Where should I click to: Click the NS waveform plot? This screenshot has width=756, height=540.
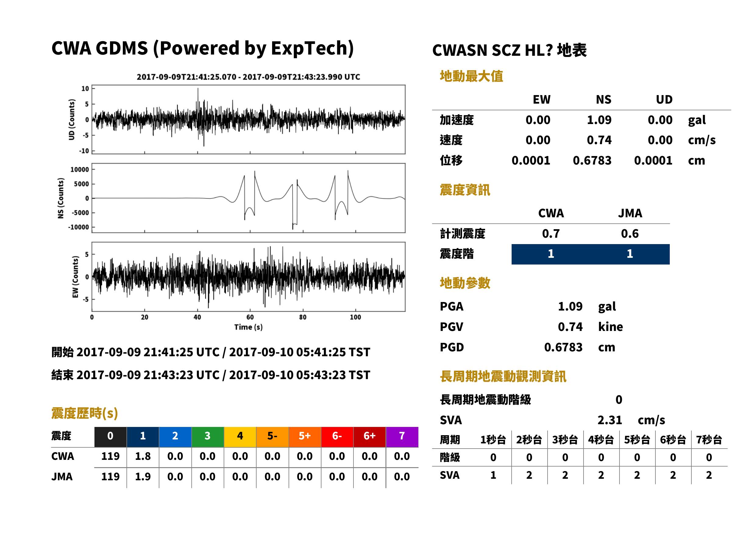point(248,198)
